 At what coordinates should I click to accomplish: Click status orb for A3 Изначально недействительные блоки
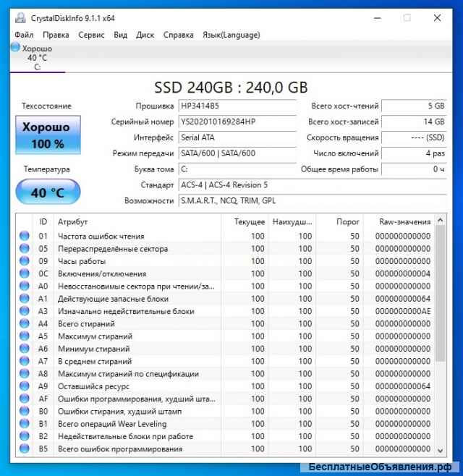pyautogui.click(x=25, y=311)
